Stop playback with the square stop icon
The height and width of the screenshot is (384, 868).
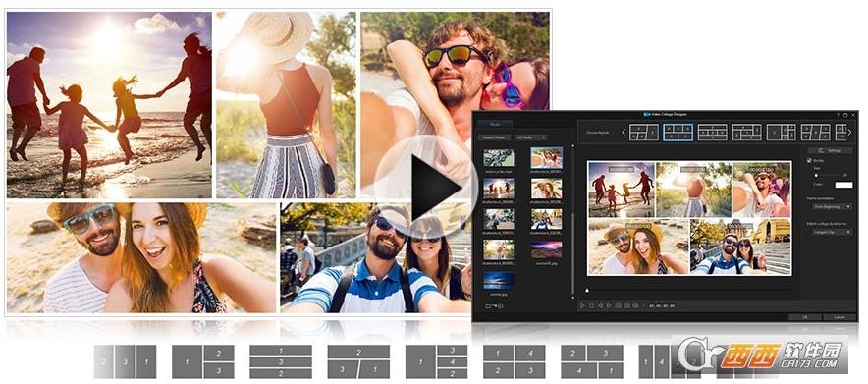[x=591, y=305]
